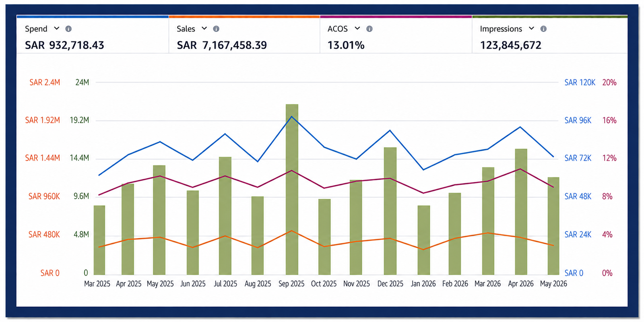
Task: Click the Aug 2025 impressions bar
Action: click(258, 235)
